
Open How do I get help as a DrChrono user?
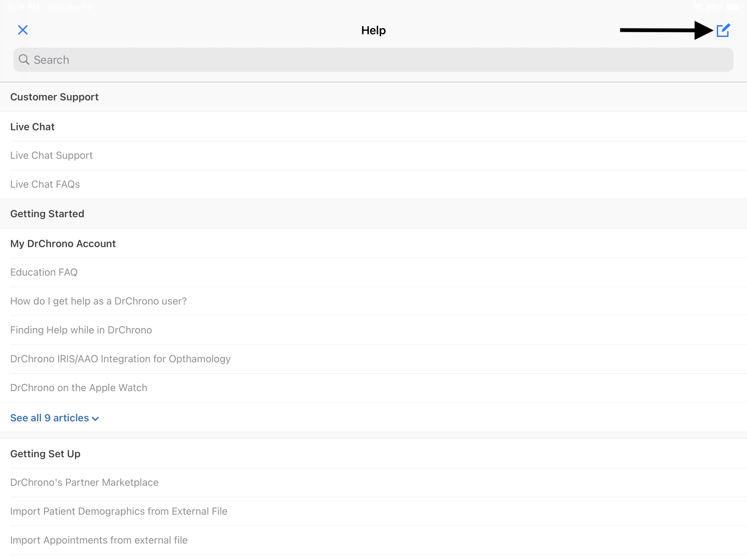[373, 301]
